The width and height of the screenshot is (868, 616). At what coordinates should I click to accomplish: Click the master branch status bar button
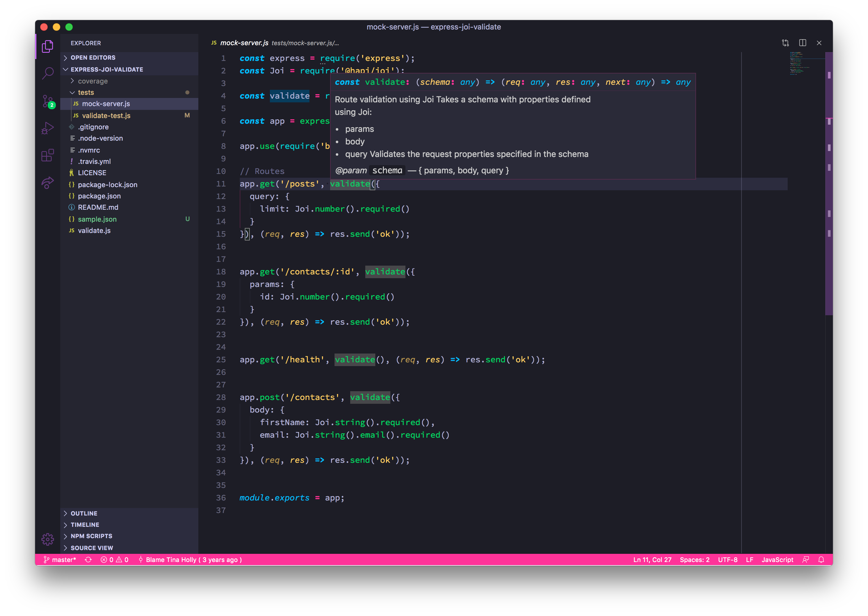(60, 559)
